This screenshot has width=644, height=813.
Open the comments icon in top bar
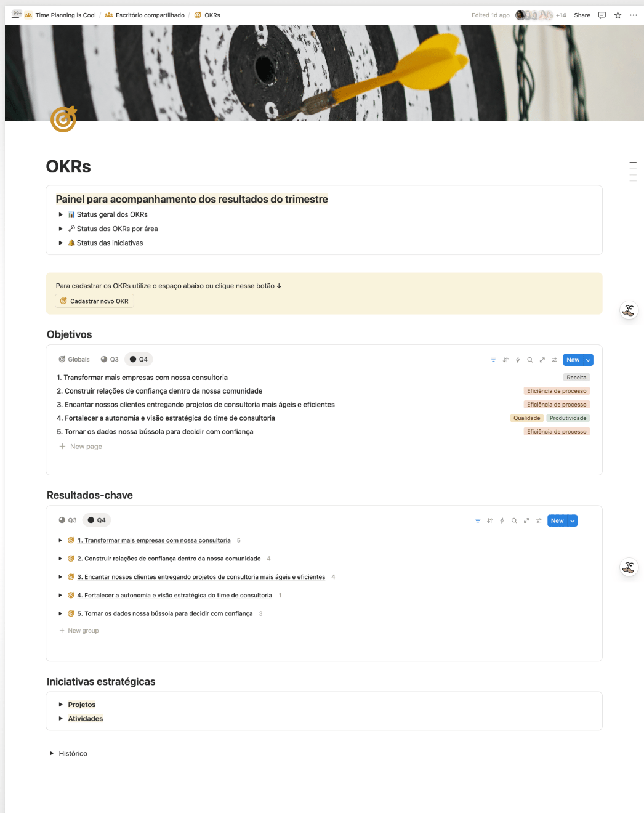[x=602, y=15]
